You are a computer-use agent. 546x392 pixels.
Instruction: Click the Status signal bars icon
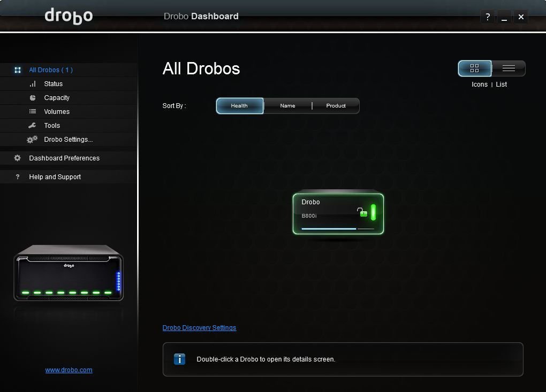(33, 84)
